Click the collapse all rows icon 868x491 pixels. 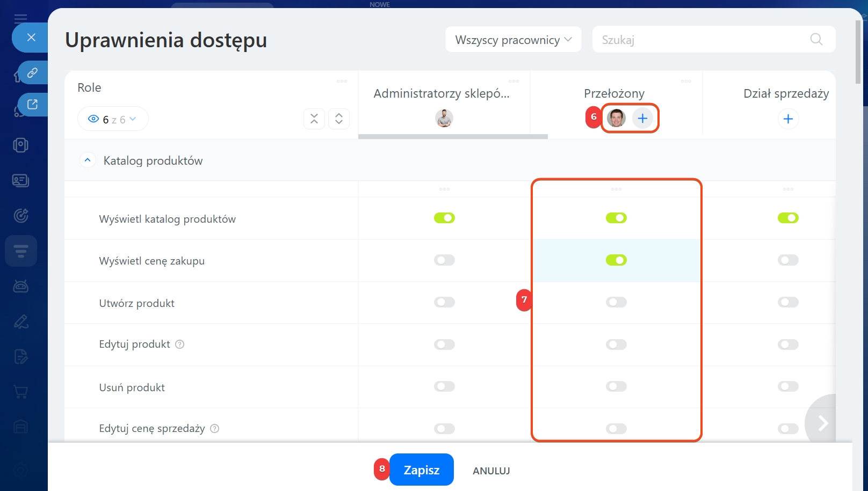coord(314,119)
